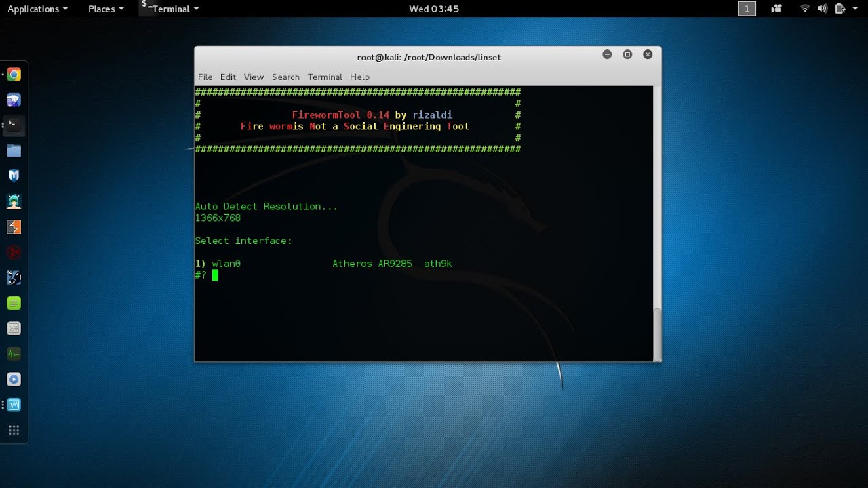Viewport: 868px width, 488px height.
Task: Open the terminal Search menu
Action: [x=285, y=77]
